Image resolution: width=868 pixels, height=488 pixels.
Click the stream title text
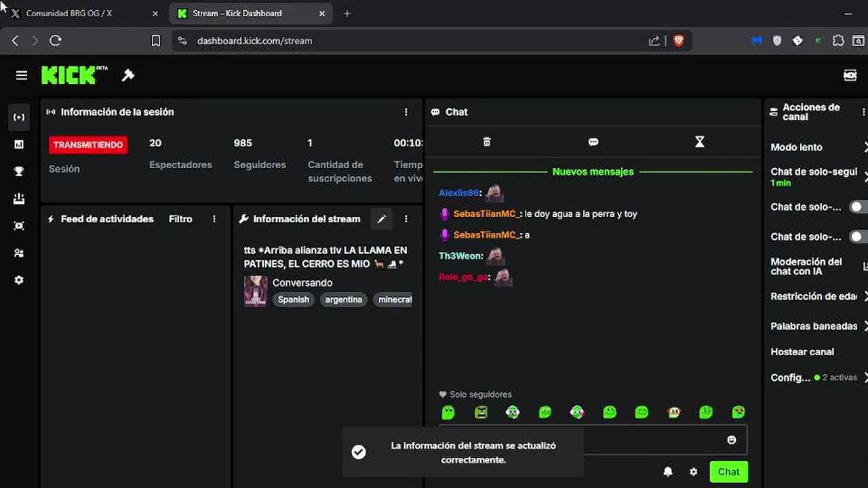(325, 257)
